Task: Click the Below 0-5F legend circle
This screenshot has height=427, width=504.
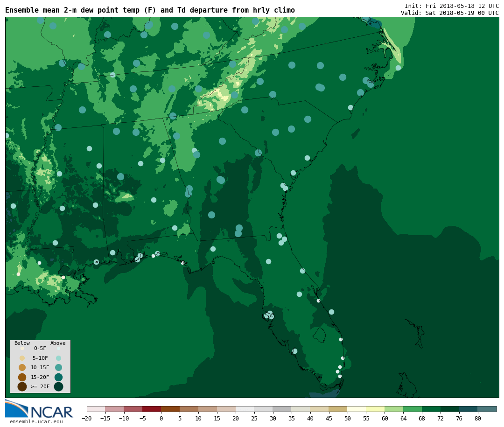Action: pyautogui.click(x=22, y=348)
